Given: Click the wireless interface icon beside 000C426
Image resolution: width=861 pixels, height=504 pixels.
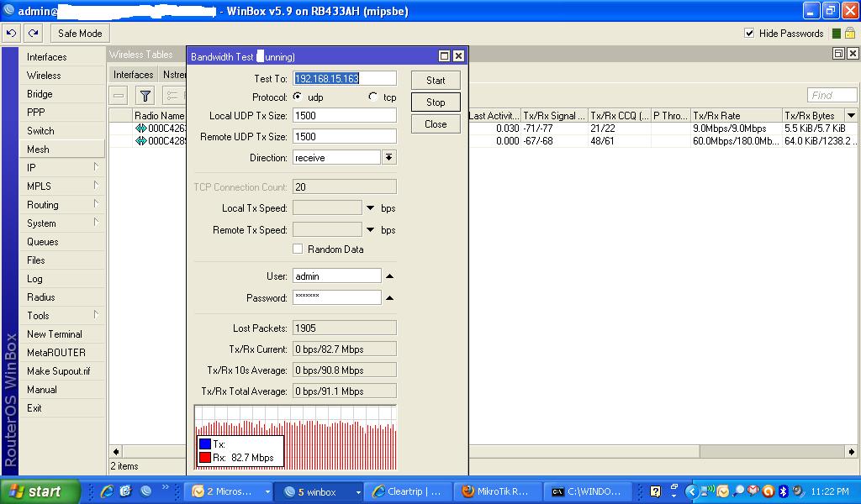Looking at the screenshot, I should point(140,129).
